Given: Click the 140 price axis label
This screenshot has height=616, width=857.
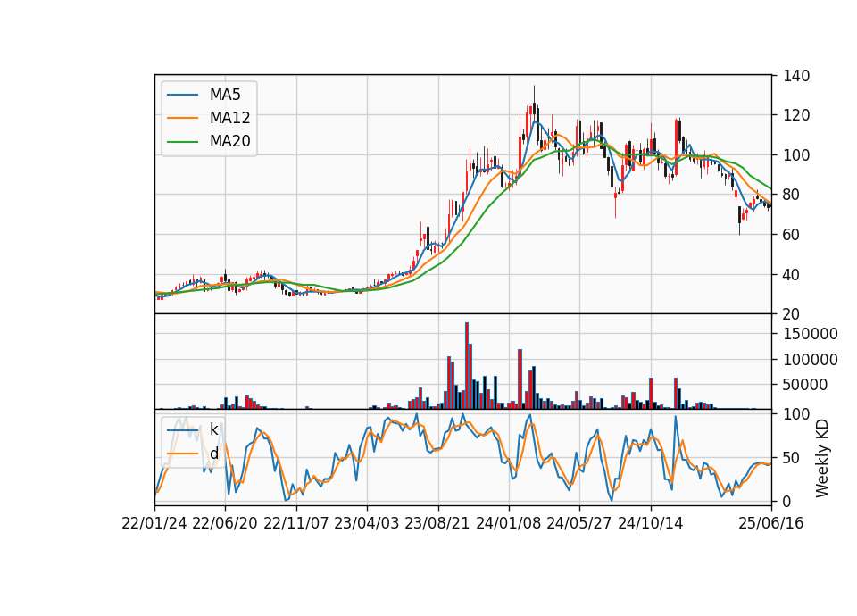Looking at the screenshot, I should click(796, 76).
